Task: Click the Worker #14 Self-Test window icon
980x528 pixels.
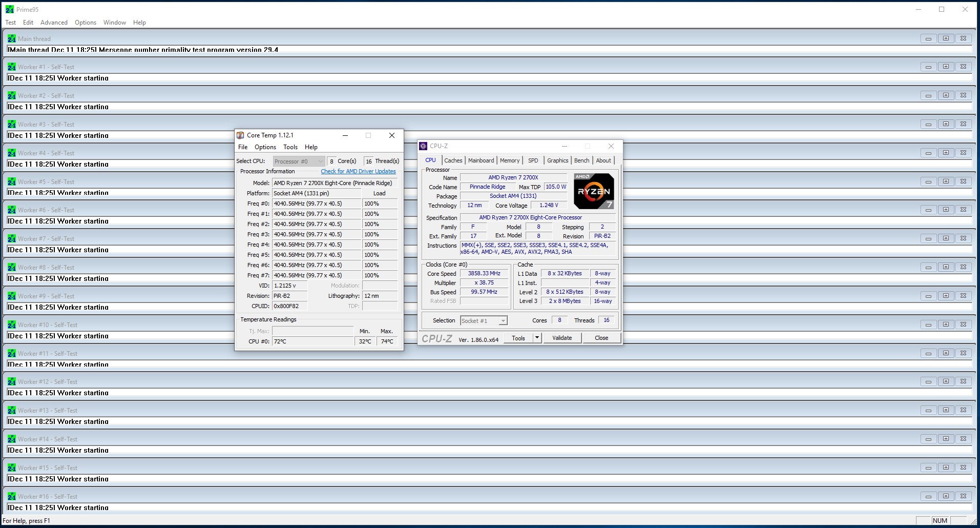Action: [x=12, y=439]
